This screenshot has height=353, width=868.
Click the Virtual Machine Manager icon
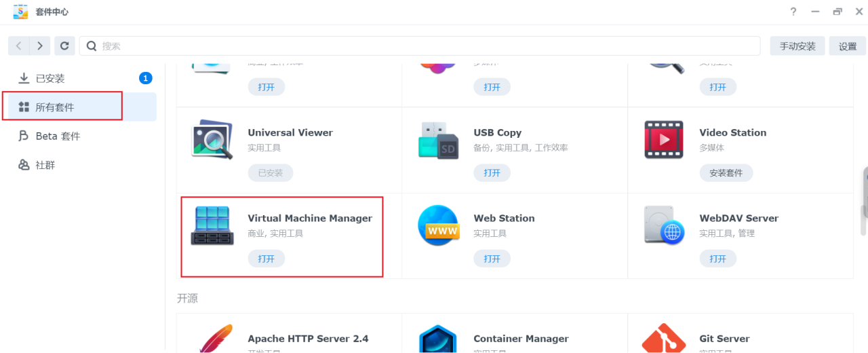(x=212, y=226)
